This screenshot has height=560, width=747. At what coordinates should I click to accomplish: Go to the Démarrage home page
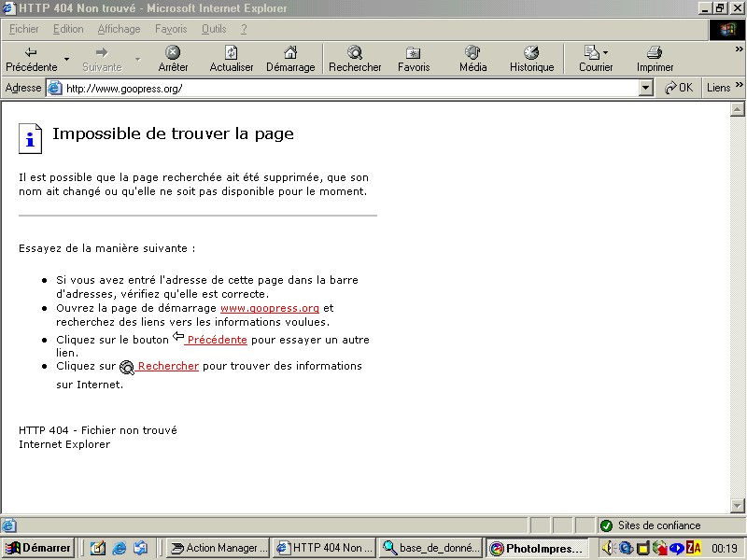[x=290, y=59]
